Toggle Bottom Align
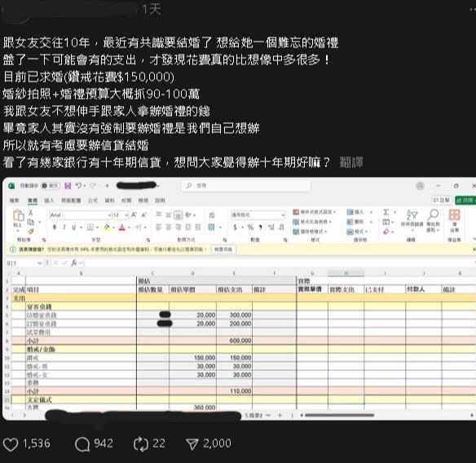Viewport: 476px width, 463px height. coord(178,215)
